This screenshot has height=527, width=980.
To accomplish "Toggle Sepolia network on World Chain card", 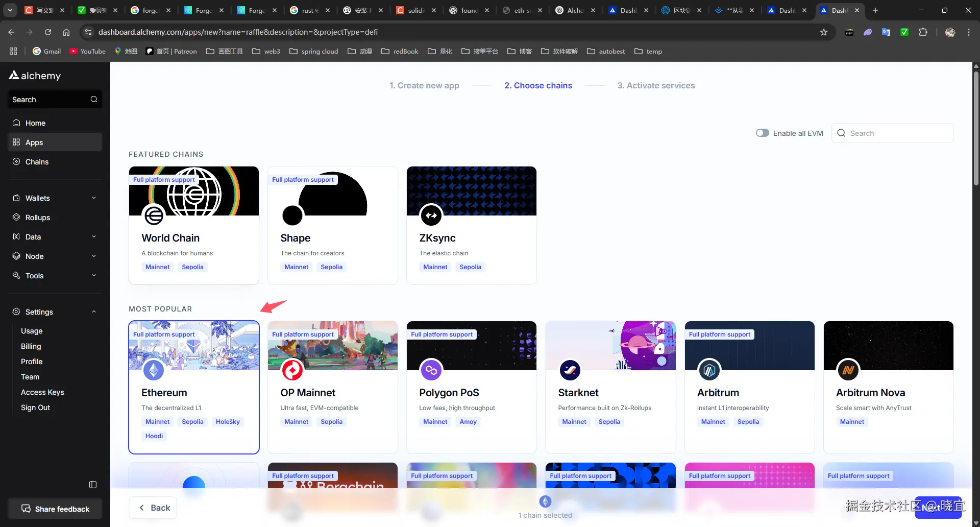I will pyautogui.click(x=192, y=267).
